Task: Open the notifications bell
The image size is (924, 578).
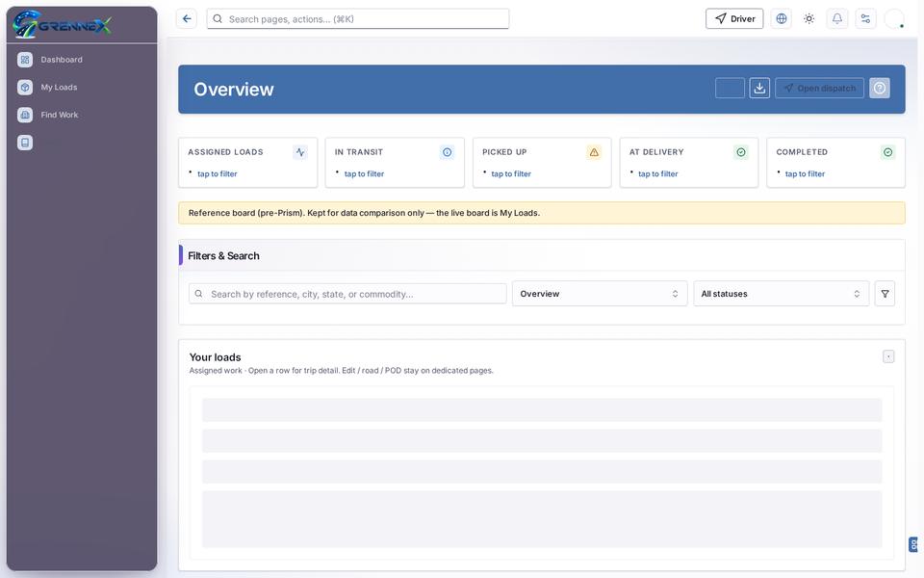Action: tap(836, 19)
